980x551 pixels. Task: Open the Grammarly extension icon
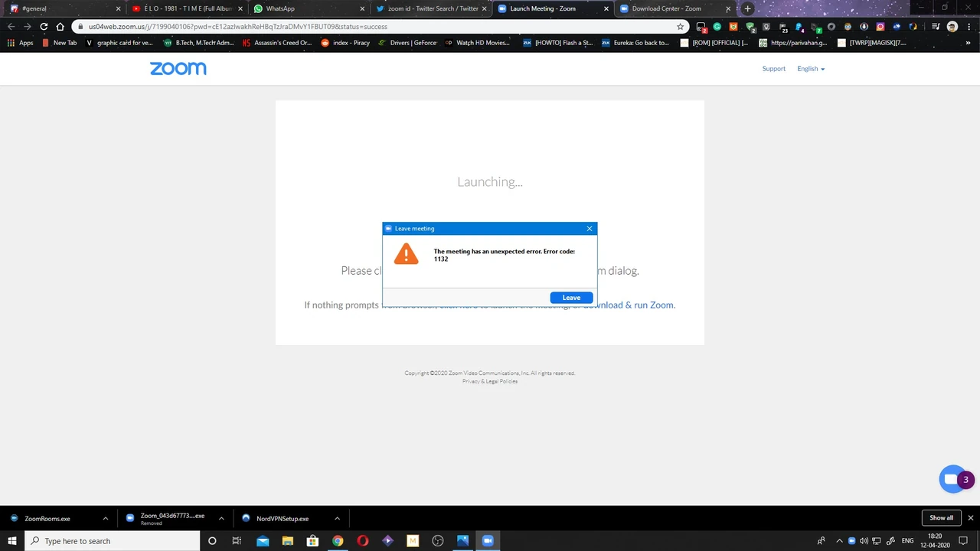coord(717,26)
